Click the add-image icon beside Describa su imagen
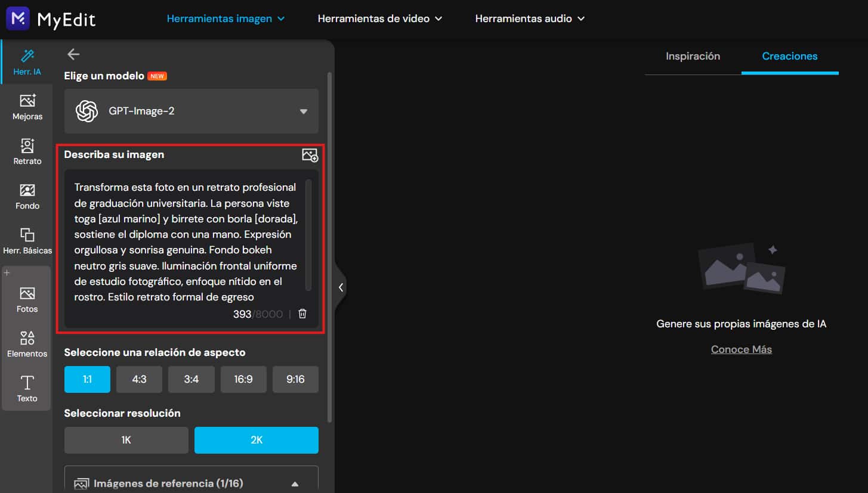The image size is (868, 493). [x=310, y=155]
